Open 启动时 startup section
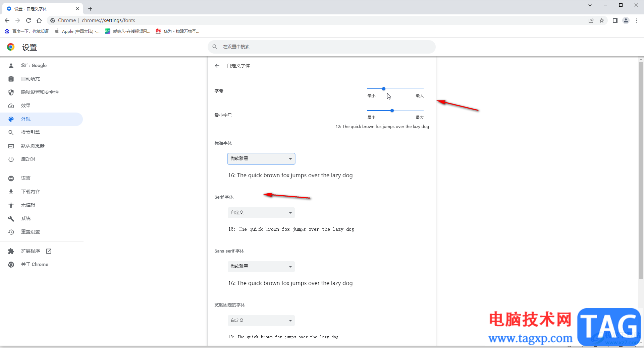Screen dimensions: 644x348 [x=42, y=159]
